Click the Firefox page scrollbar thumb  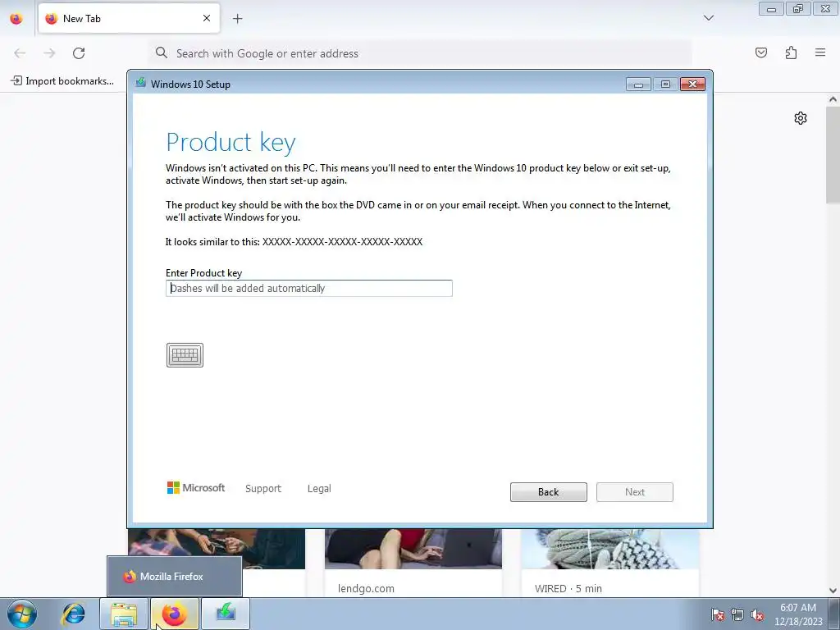tap(833, 155)
